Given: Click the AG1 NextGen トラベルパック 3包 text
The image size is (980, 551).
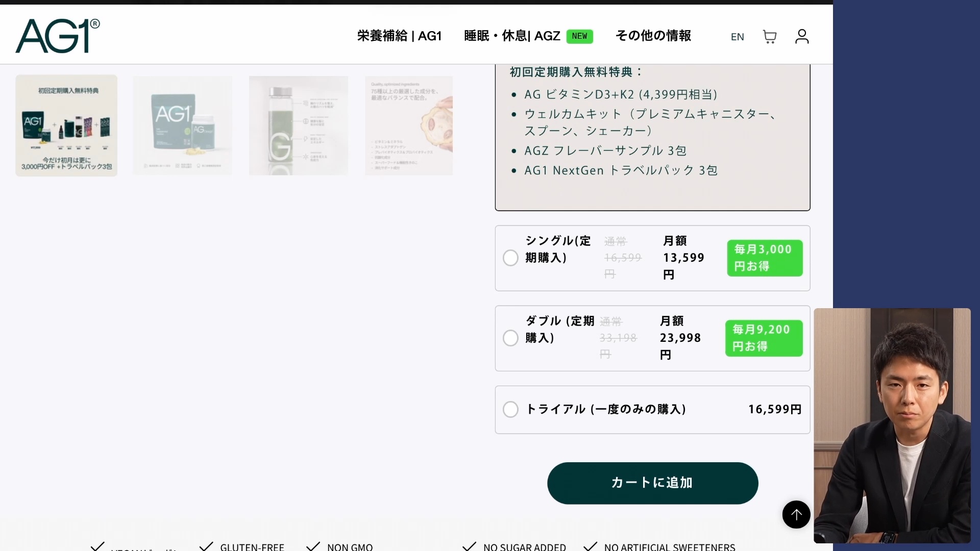Looking at the screenshot, I should tap(621, 170).
